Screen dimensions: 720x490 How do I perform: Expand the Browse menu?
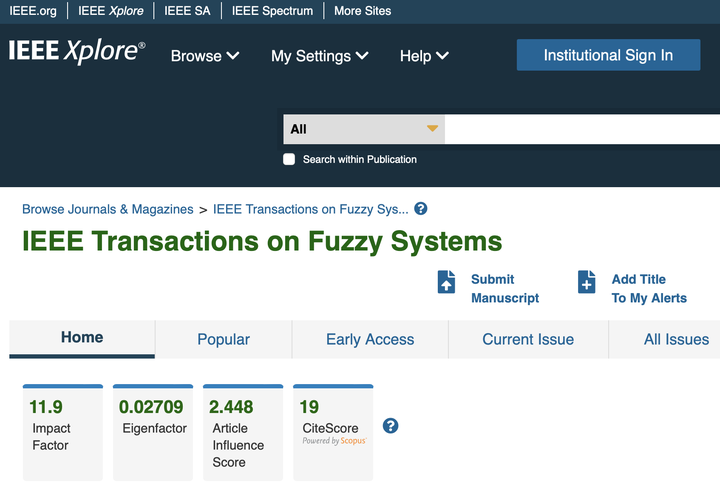[x=205, y=56]
